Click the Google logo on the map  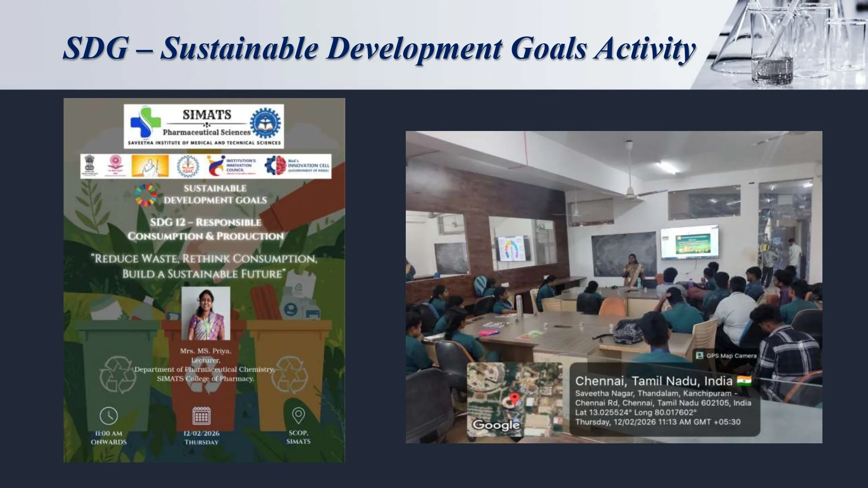[x=496, y=425]
